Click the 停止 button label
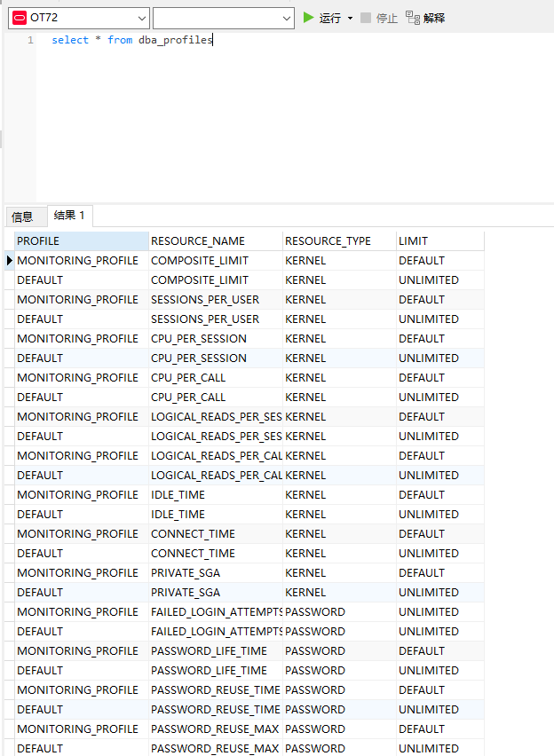The height and width of the screenshot is (756, 554). (387, 19)
